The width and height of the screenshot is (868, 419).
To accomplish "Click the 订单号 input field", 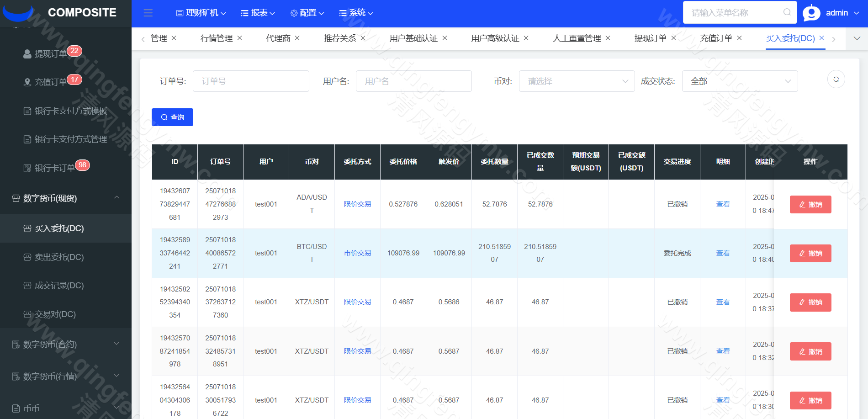I will [251, 81].
